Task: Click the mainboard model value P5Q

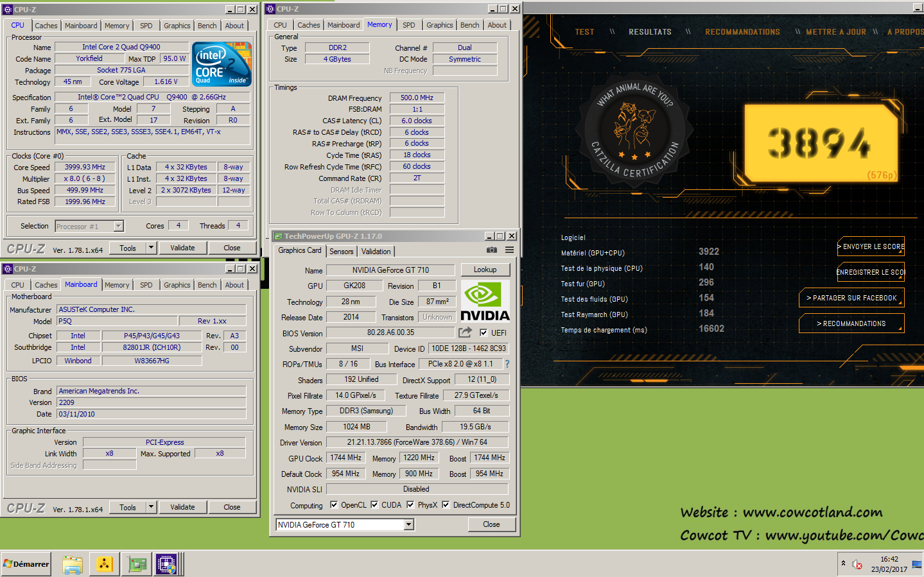Action: pyautogui.click(x=117, y=321)
